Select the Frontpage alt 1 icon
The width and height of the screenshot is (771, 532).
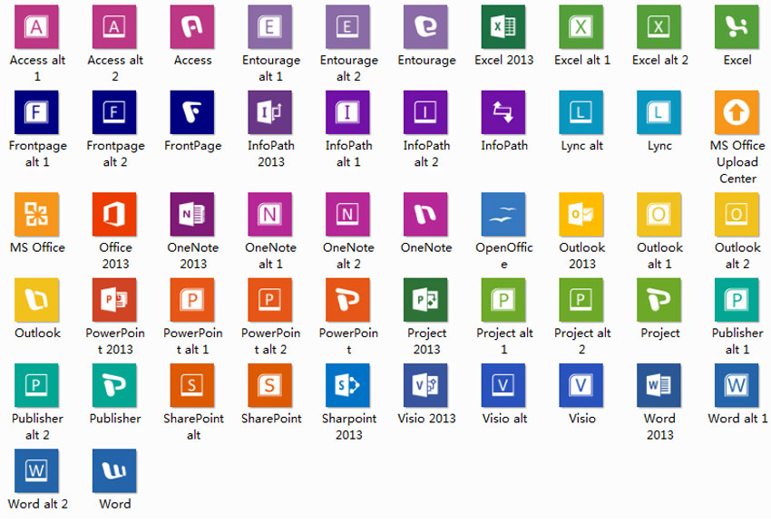click(x=36, y=112)
